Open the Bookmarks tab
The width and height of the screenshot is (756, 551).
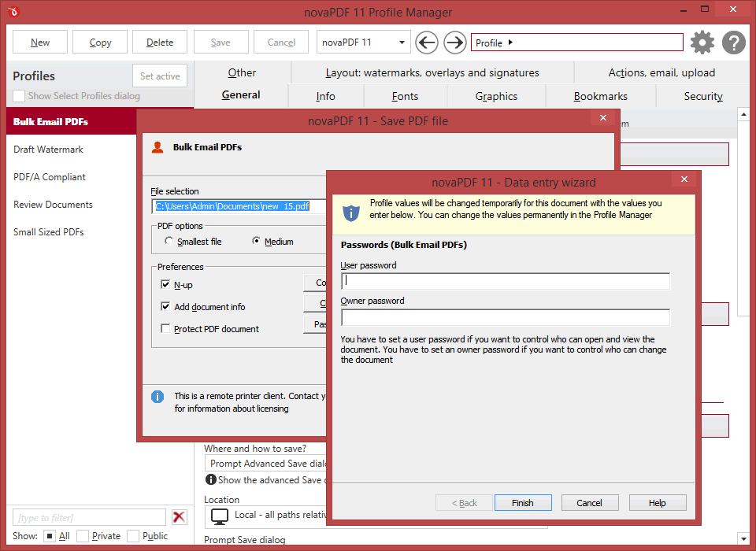[600, 96]
